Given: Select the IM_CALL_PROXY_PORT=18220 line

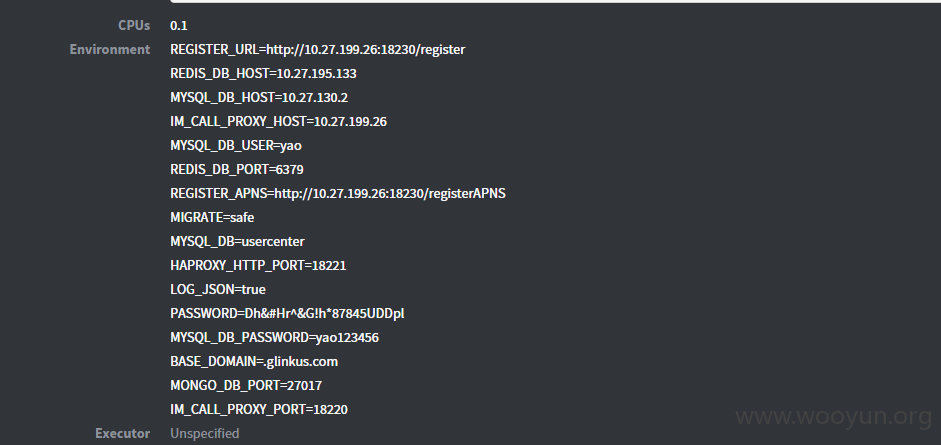Looking at the screenshot, I should [259, 409].
